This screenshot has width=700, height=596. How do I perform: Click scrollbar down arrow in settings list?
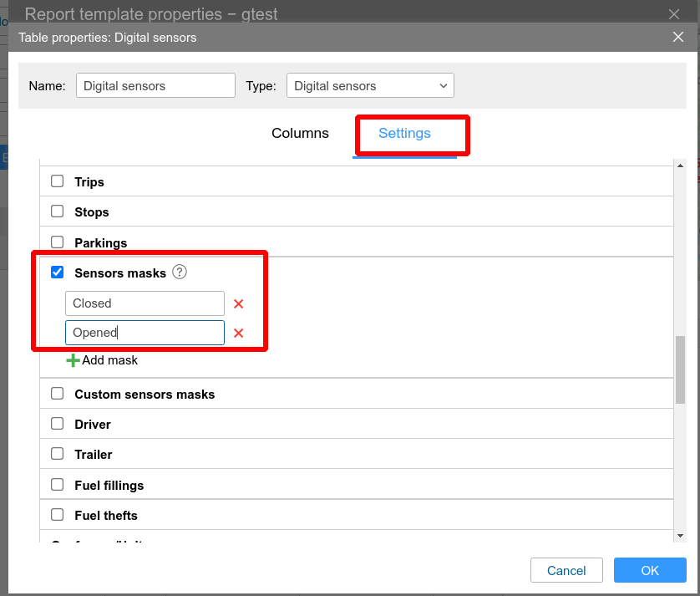pos(680,535)
